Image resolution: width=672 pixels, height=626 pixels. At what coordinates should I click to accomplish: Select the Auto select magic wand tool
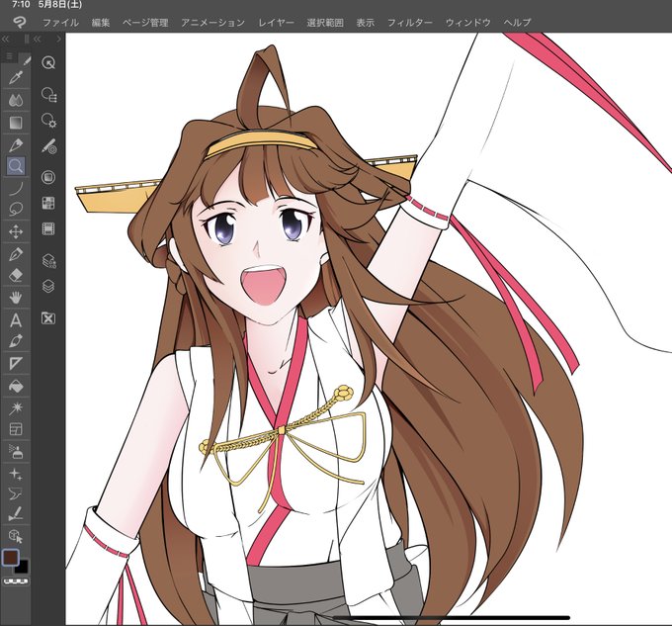tap(16, 407)
